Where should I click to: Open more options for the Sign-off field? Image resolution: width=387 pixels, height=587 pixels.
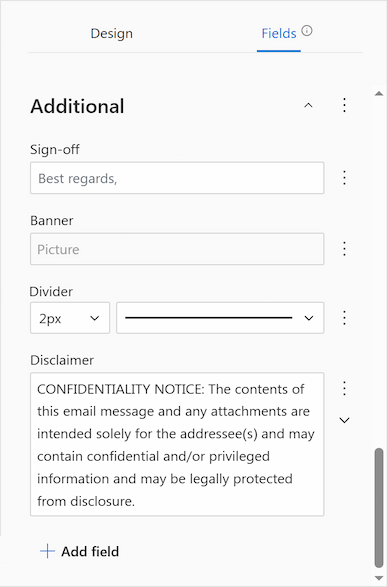tap(344, 177)
